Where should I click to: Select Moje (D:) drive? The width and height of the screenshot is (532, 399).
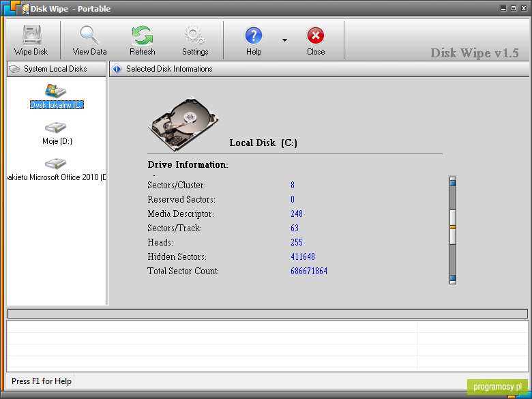point(57,134)
